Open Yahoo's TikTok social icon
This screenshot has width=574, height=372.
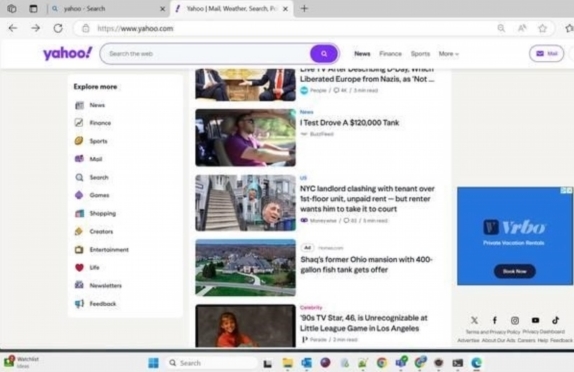(x=555, y=320)
